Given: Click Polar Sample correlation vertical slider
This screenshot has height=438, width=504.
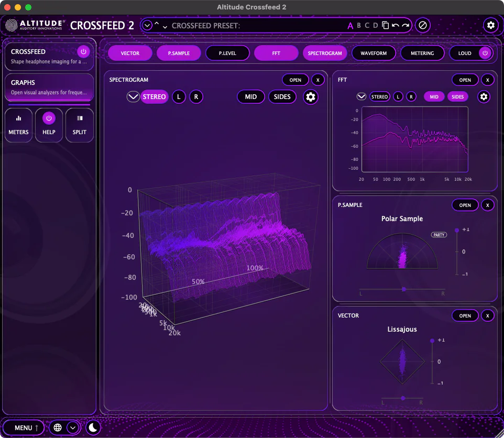Looking at the screenshot, I should tap(457, 252).
